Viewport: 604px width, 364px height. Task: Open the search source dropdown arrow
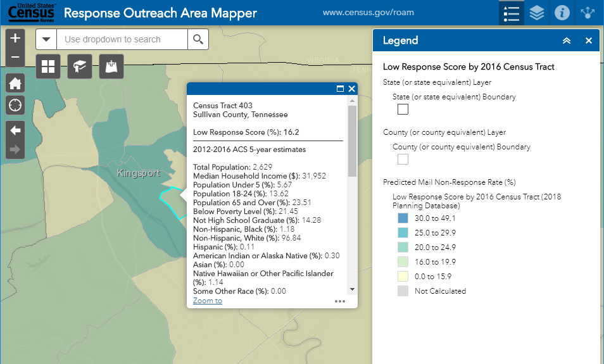point(46,39)
